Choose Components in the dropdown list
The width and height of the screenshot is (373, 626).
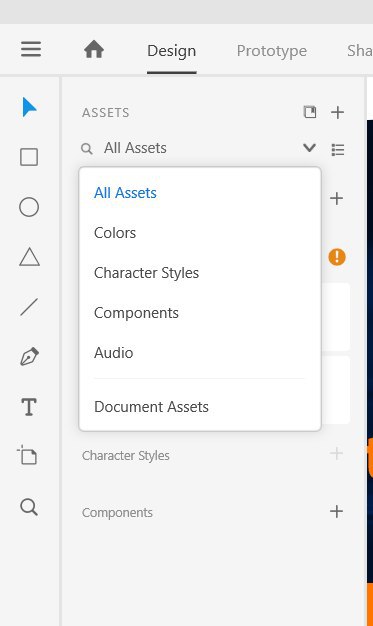pos(136,313)
